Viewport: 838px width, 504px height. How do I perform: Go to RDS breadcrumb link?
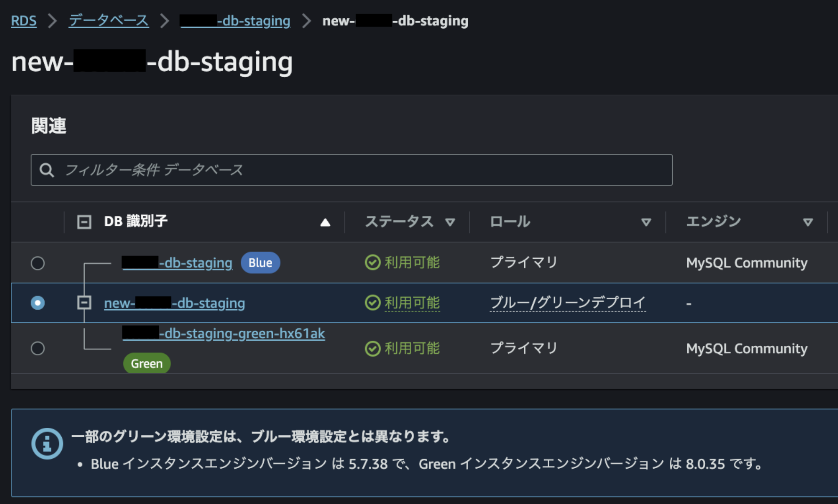24,21
